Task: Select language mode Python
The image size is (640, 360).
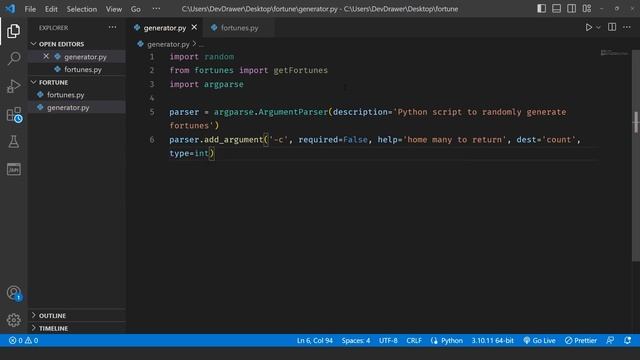Action: [x=451, y=340]
